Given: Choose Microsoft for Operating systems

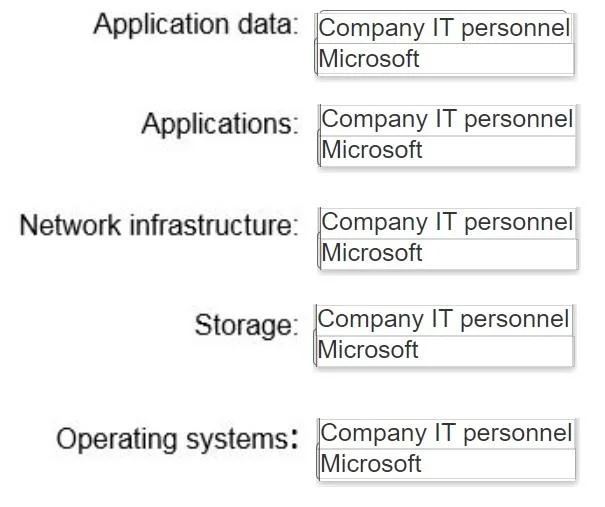Looking at the screenshot, I should [447, 464].
